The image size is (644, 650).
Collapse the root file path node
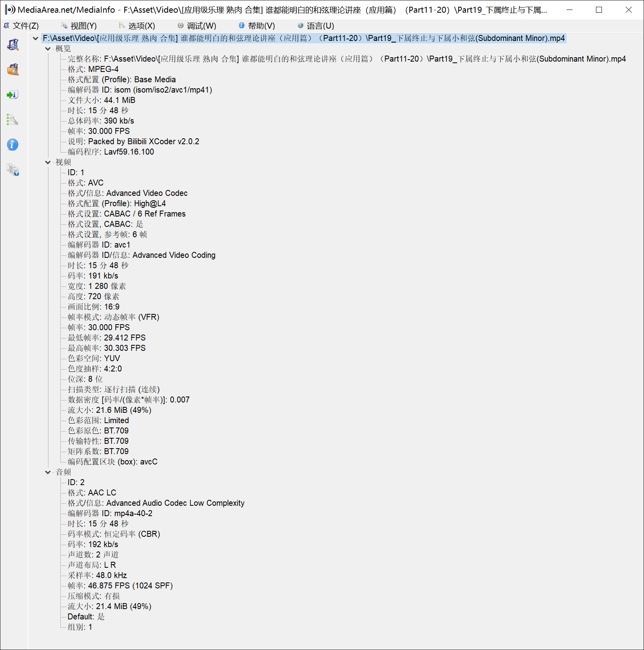(x=36, y=39)
